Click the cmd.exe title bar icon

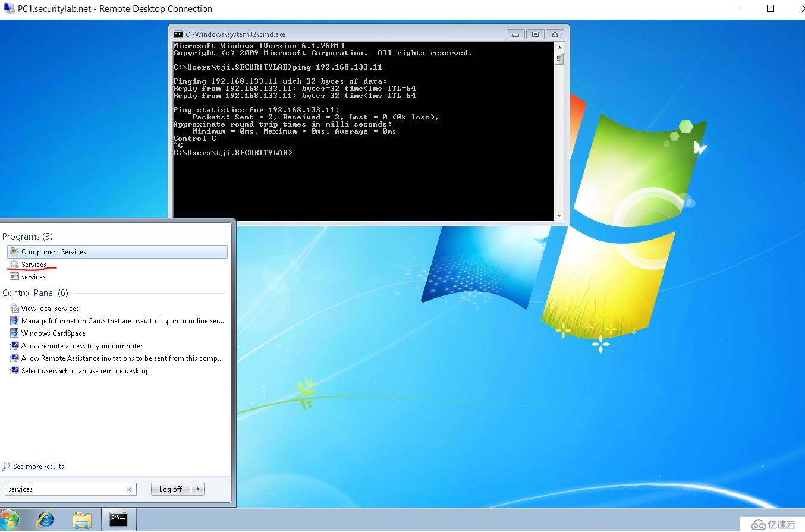pyautogui.click(x=178, y=34)
